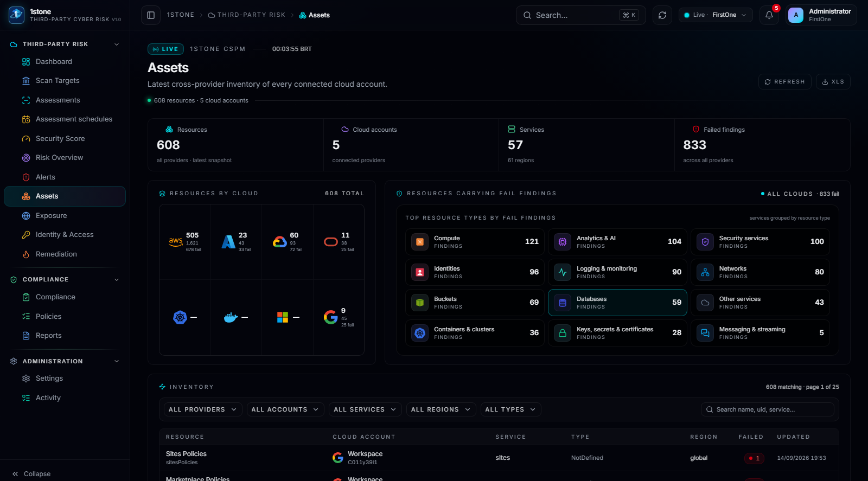Viewport: 868px width, 481px height.
Task: Click the Buckets findings icon
Action: pyautogui.click(x=420, y=303)
